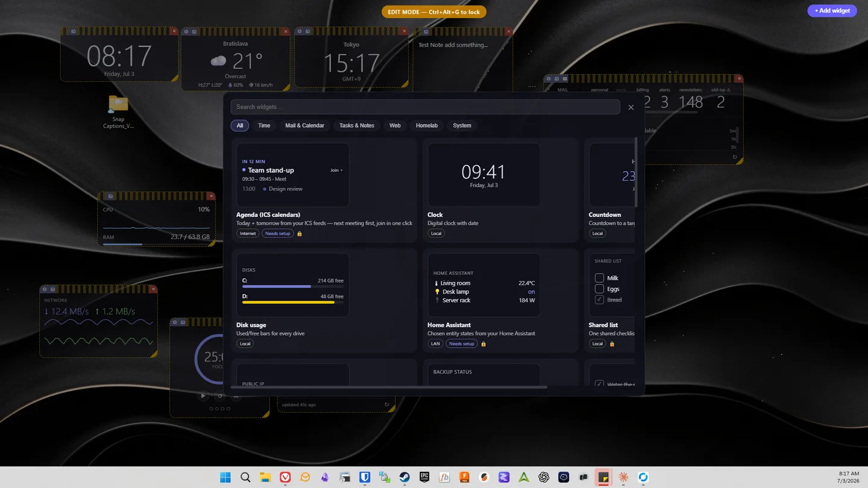Remove the Network widget with red X

coord(154,289)
